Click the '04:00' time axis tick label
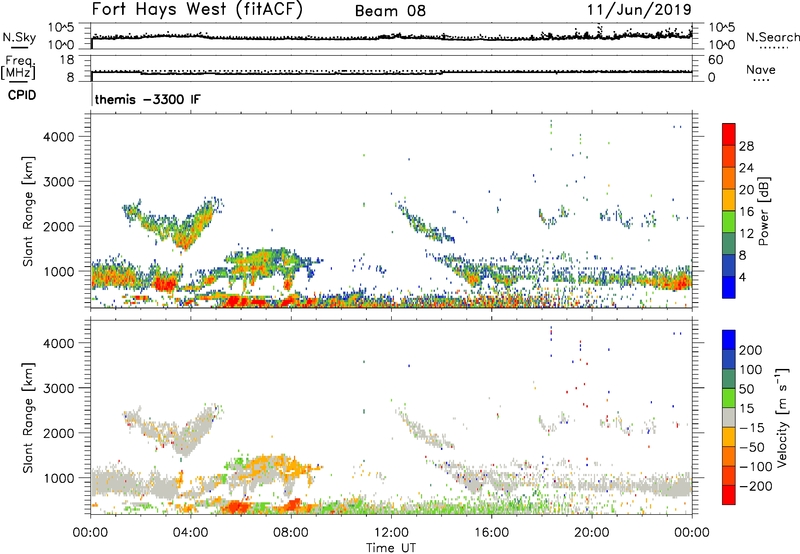The image size is (800, 554). [x=190, y=533]
